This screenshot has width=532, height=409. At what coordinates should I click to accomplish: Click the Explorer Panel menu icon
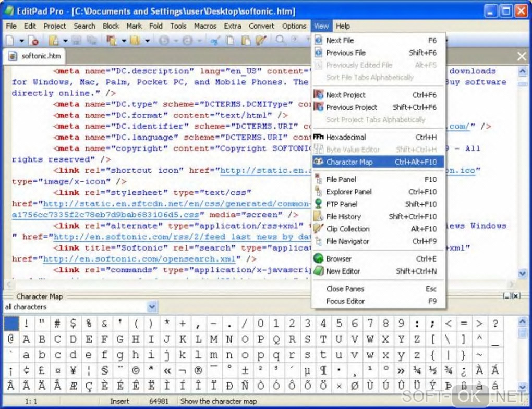click(x=318, y=191)
